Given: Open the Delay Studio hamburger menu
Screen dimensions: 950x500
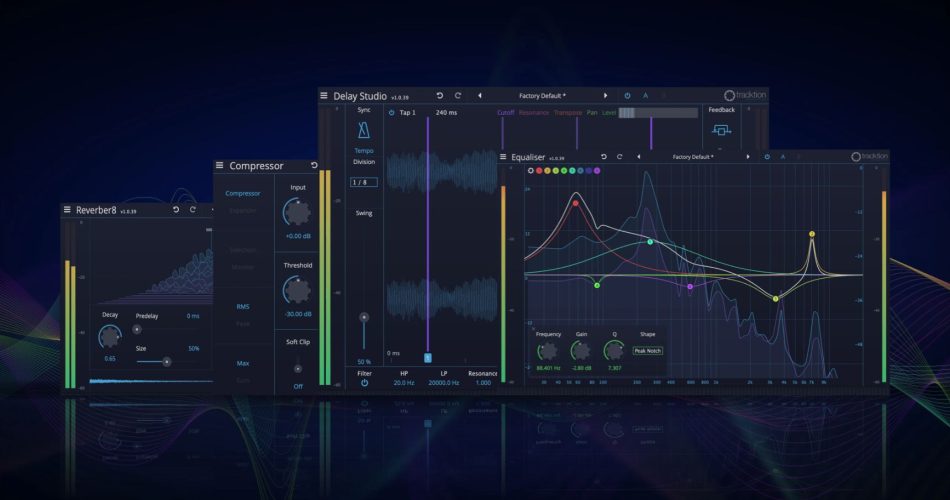Looking at the screenshot, I should click(324, 96).
